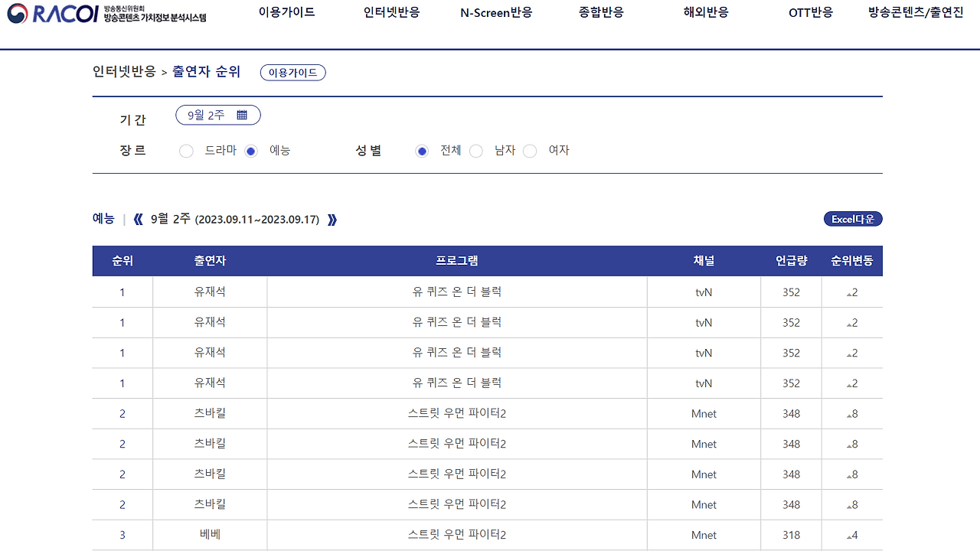Click the Excel다운 download button

[852, 218]
